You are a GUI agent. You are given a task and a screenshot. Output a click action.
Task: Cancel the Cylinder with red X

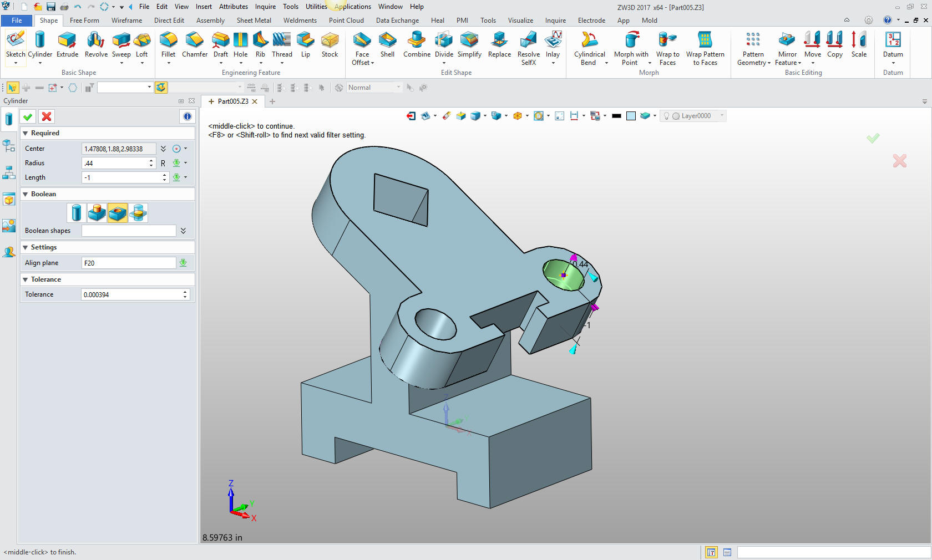[47, 116]
